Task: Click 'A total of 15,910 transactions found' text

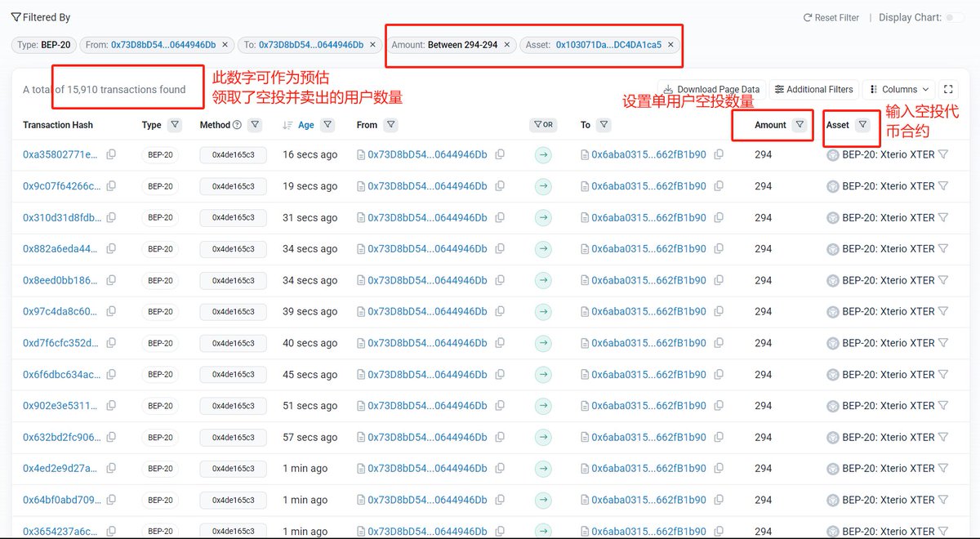Action: click(x=104, y=89)
